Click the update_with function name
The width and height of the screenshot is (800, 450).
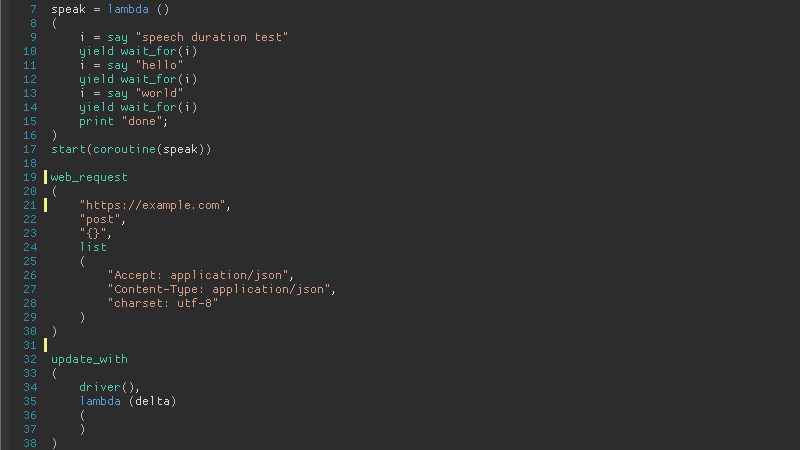tap(89, 359)
